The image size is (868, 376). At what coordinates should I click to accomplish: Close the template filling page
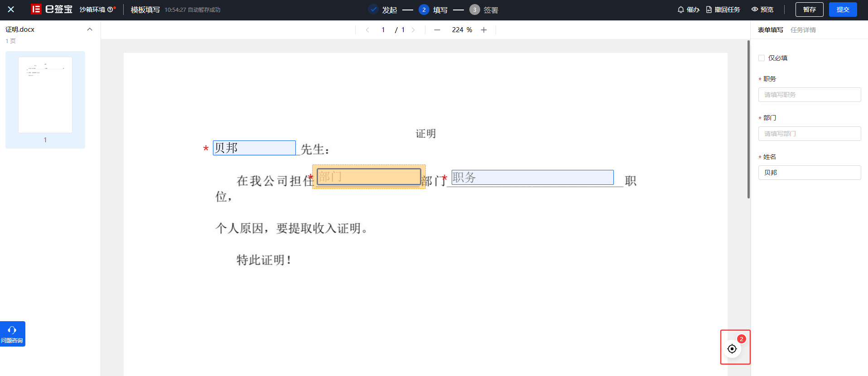pos(11,10)
